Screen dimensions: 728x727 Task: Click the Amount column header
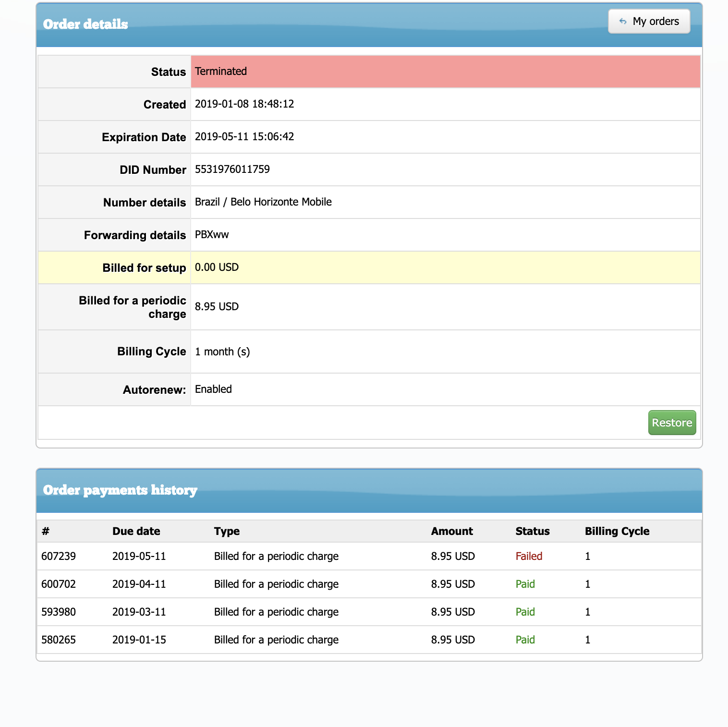452,532
